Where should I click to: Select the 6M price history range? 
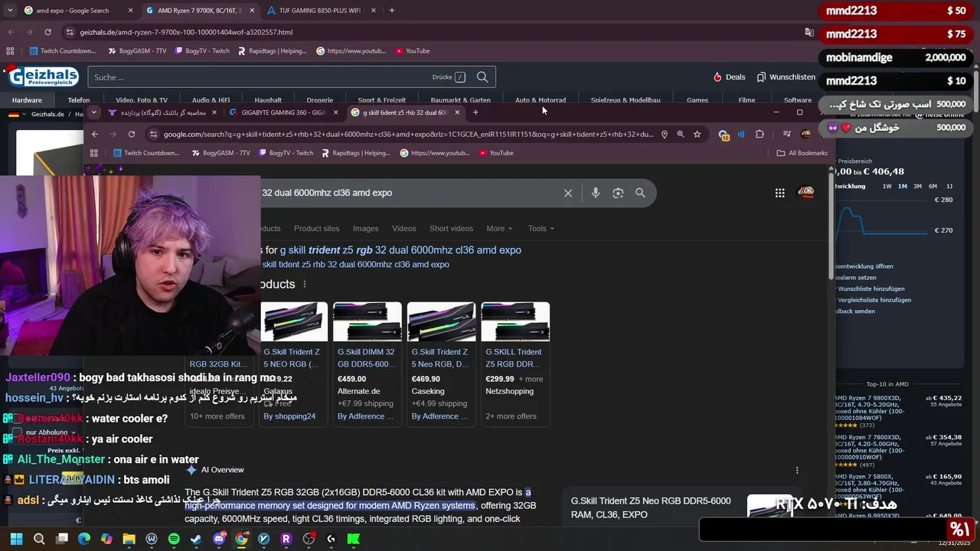click(933, 186)
